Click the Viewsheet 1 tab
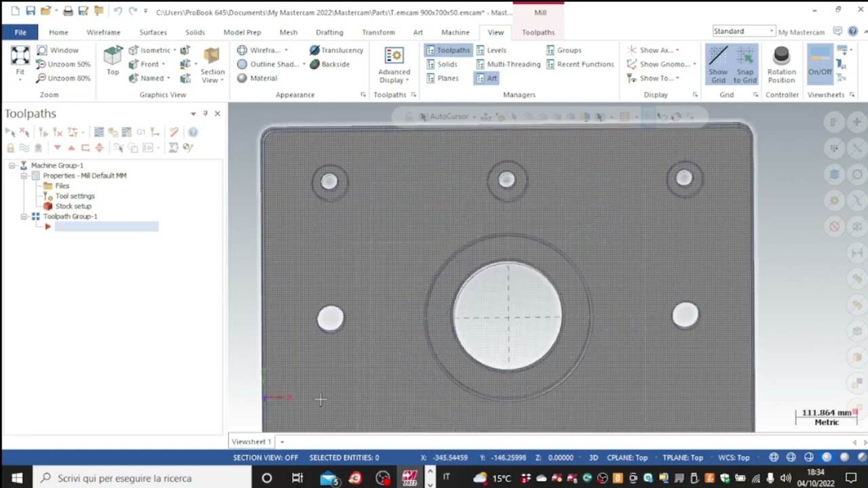 point(252,442)
